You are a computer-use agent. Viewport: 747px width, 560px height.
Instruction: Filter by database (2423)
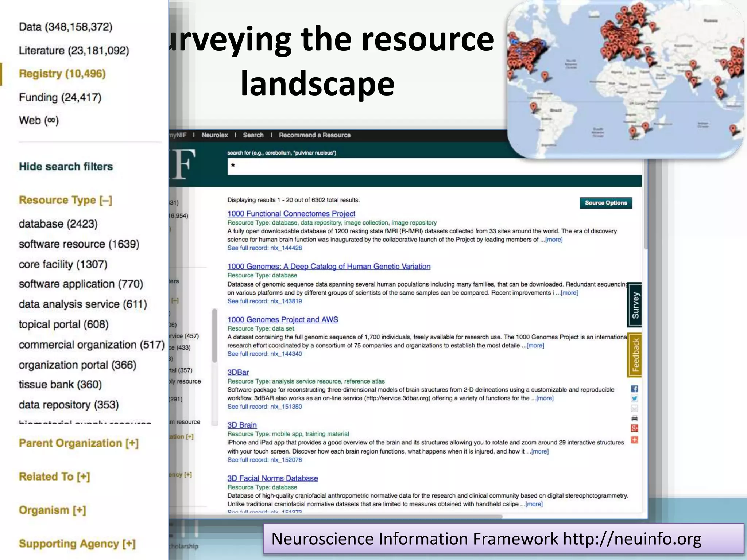tap(58, 224)
